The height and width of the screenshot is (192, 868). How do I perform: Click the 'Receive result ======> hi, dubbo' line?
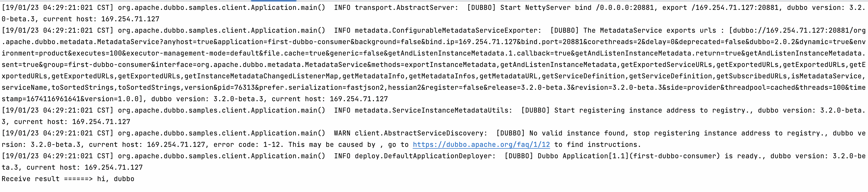(68, 179)
